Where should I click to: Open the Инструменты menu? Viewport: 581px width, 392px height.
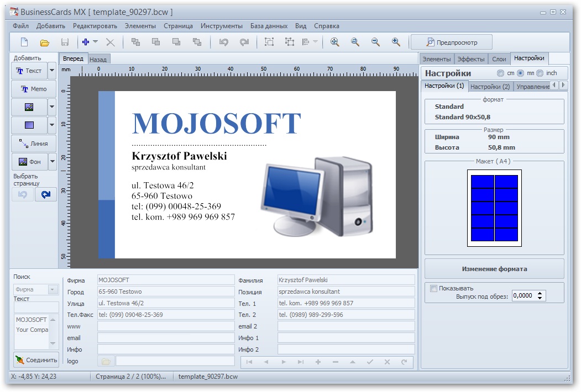(x=221, y=26)
